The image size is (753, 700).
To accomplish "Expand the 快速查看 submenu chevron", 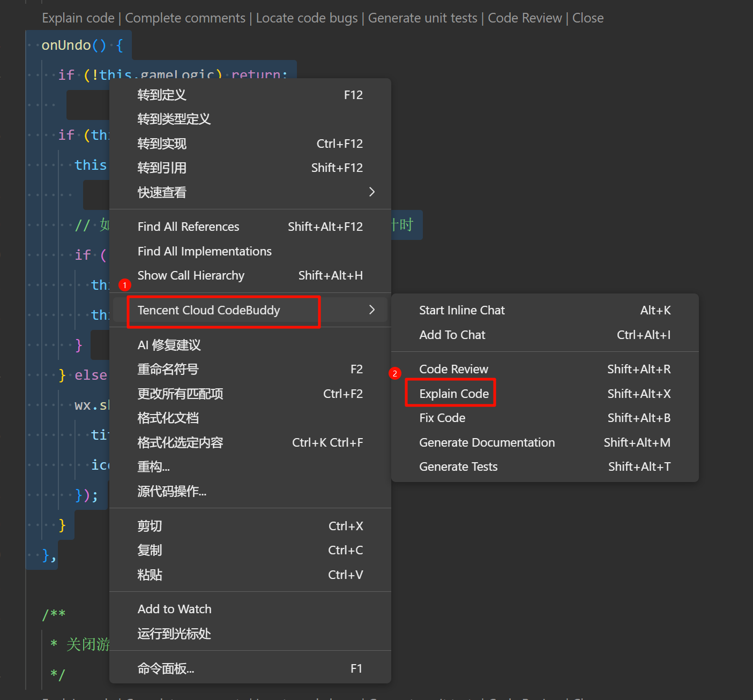I will pyautogui.click(x=371, y=192).
